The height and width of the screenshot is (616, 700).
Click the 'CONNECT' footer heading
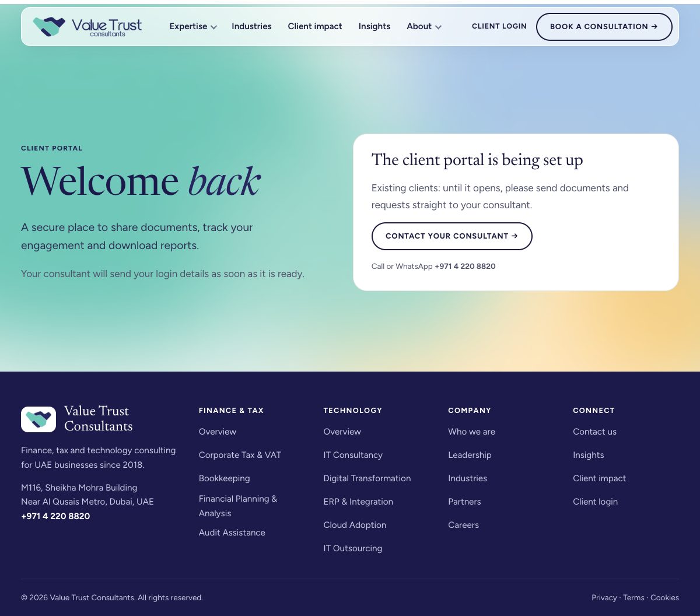click(x=594, y=411)
